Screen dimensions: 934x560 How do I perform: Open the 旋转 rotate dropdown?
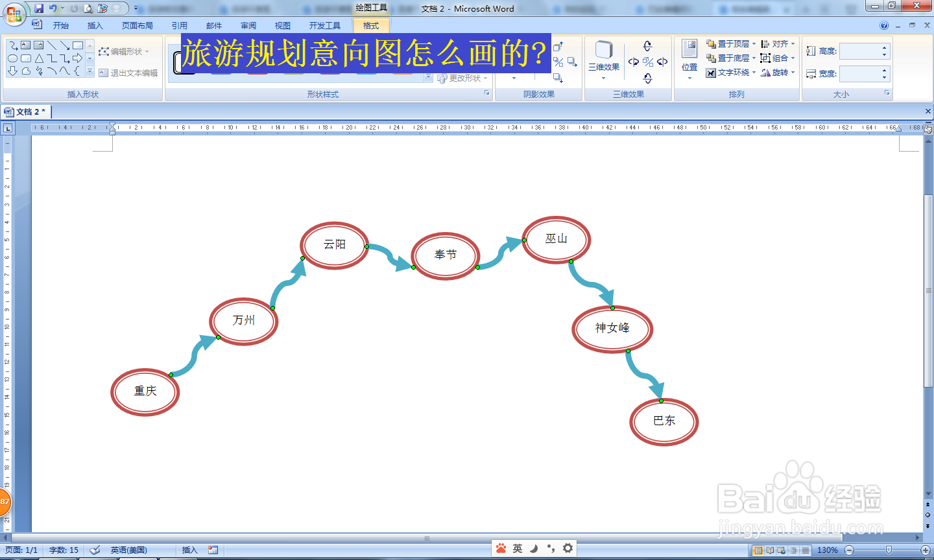778,73
